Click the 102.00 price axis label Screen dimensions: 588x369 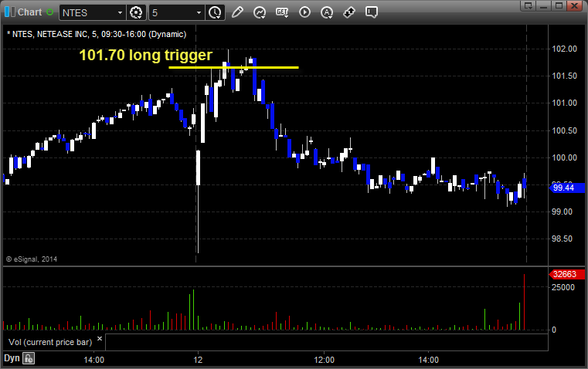[x=564, y=49]
